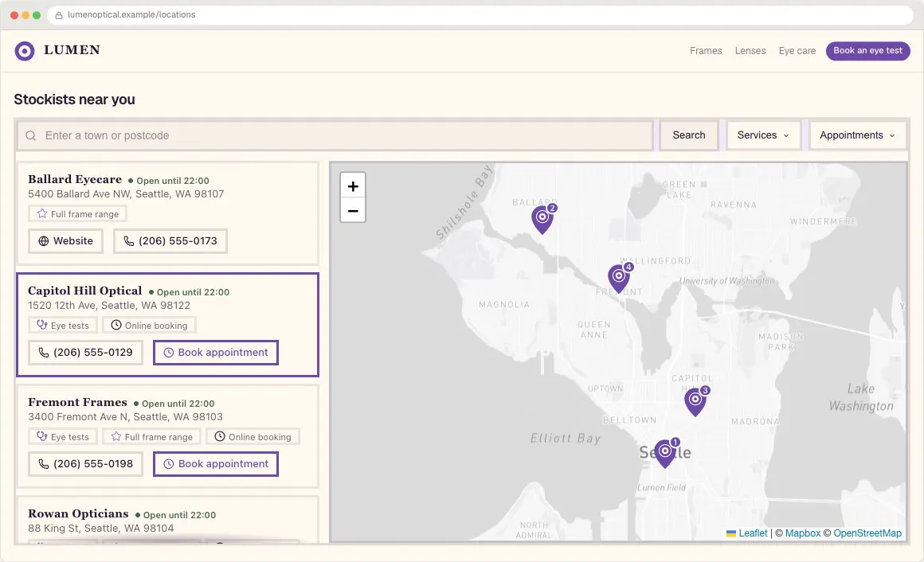Book appointment at Fremont Frames

(216, 463)
